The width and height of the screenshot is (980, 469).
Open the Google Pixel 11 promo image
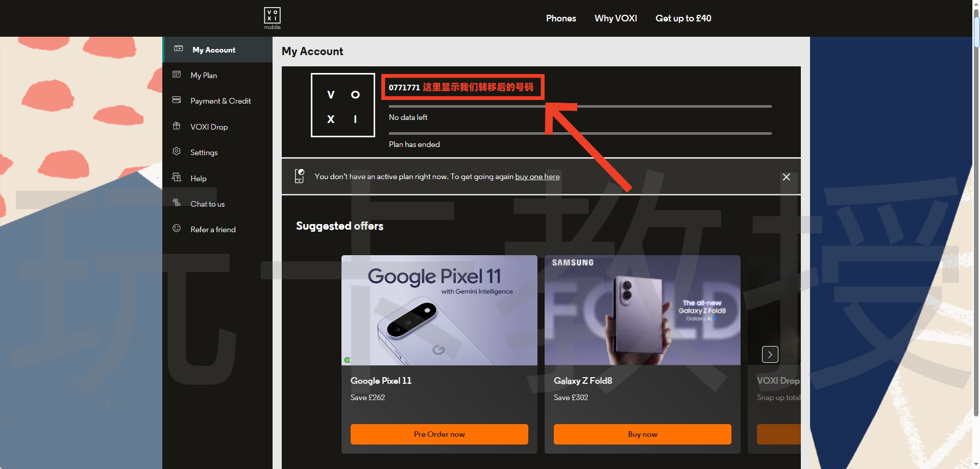pos(439,310)
